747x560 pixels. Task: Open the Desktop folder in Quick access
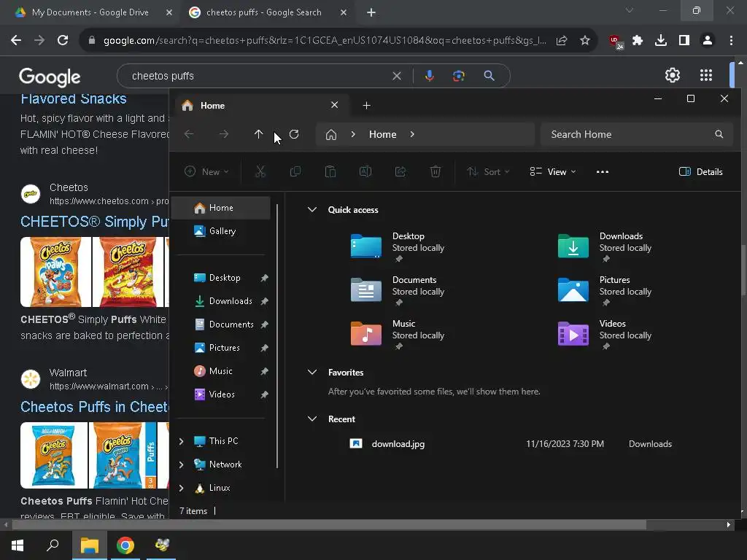(366, 246)
